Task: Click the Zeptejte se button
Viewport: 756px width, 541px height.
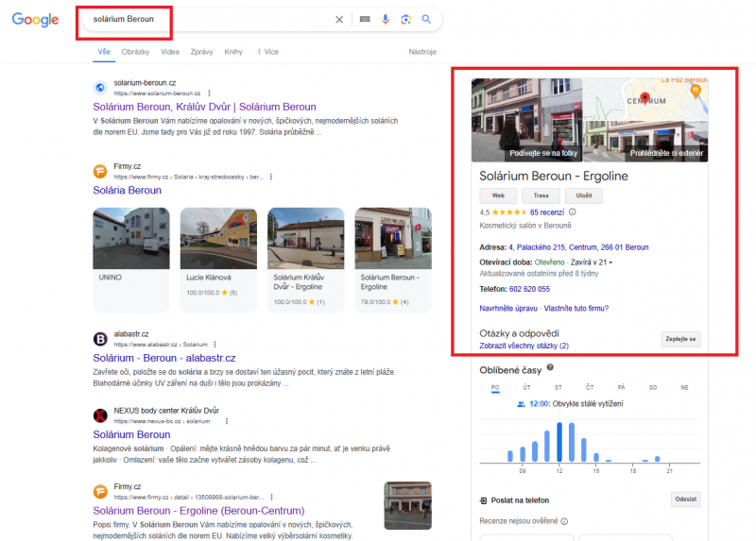Action: pyautogui.click(x=680, y=339)
